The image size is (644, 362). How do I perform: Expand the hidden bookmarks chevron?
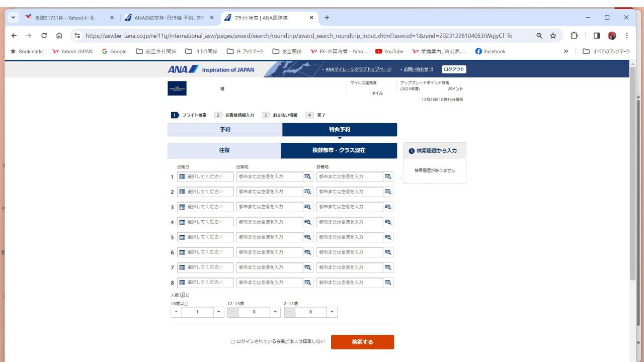click(x=566, y=51)
